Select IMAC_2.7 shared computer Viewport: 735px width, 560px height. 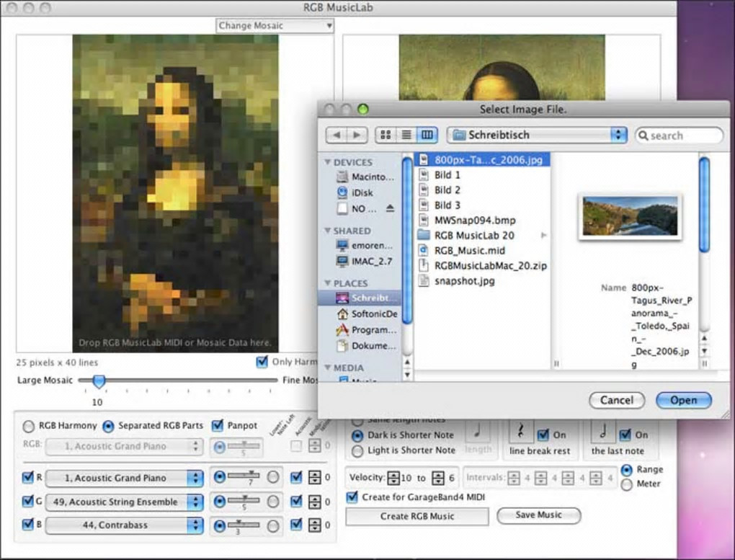click(x=365, y=261)
